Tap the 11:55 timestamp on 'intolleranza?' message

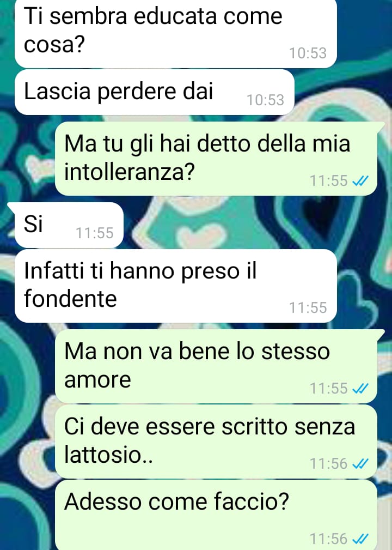click(x=329, y=181)
